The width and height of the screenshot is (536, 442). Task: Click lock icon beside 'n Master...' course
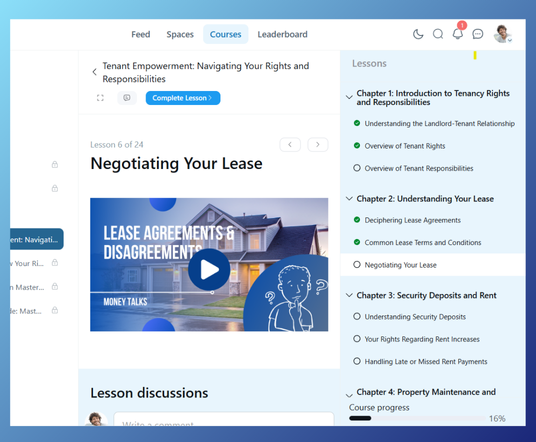[55, 287]
